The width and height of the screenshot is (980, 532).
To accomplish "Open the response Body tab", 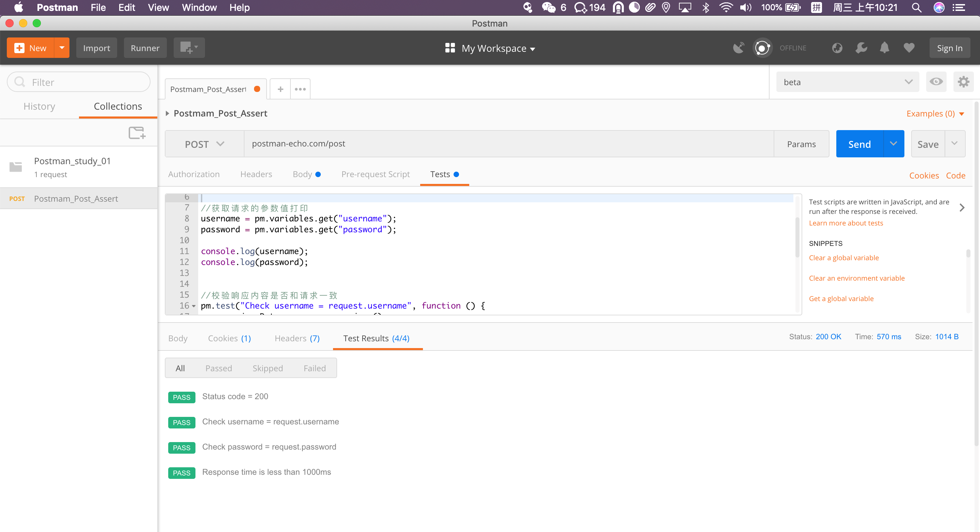I will point(178,338).
